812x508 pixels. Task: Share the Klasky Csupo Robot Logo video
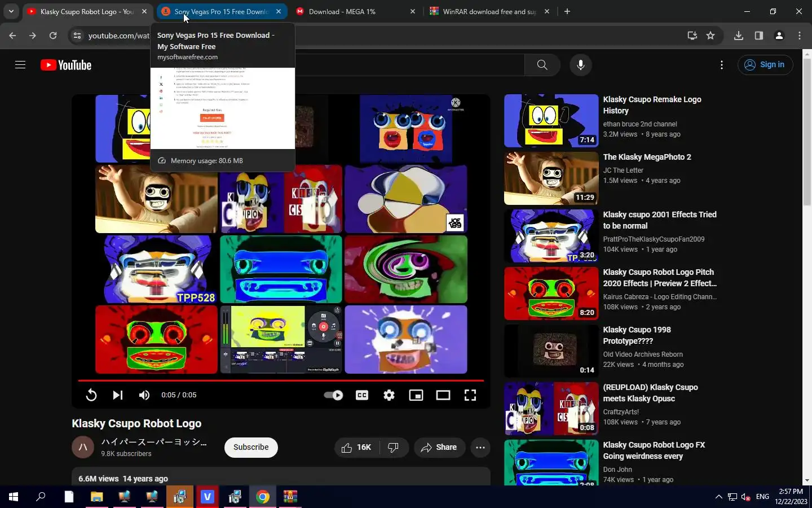click(439, 448)
